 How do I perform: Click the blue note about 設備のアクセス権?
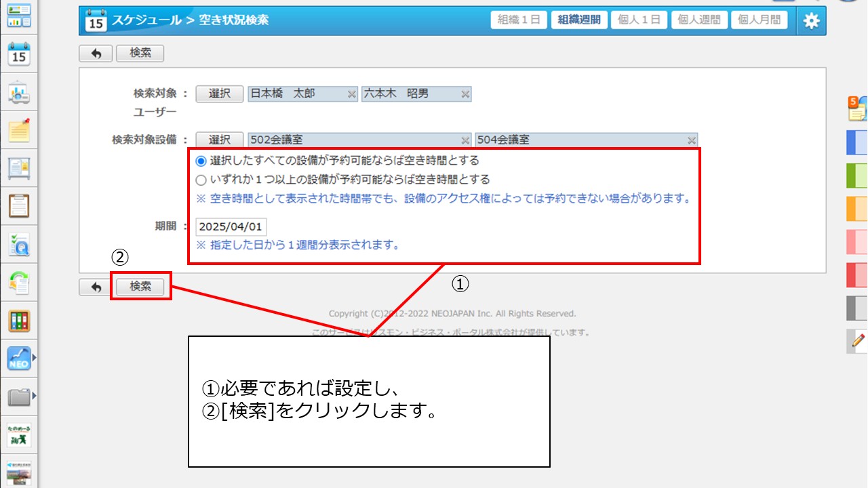[x=443, y=199]
